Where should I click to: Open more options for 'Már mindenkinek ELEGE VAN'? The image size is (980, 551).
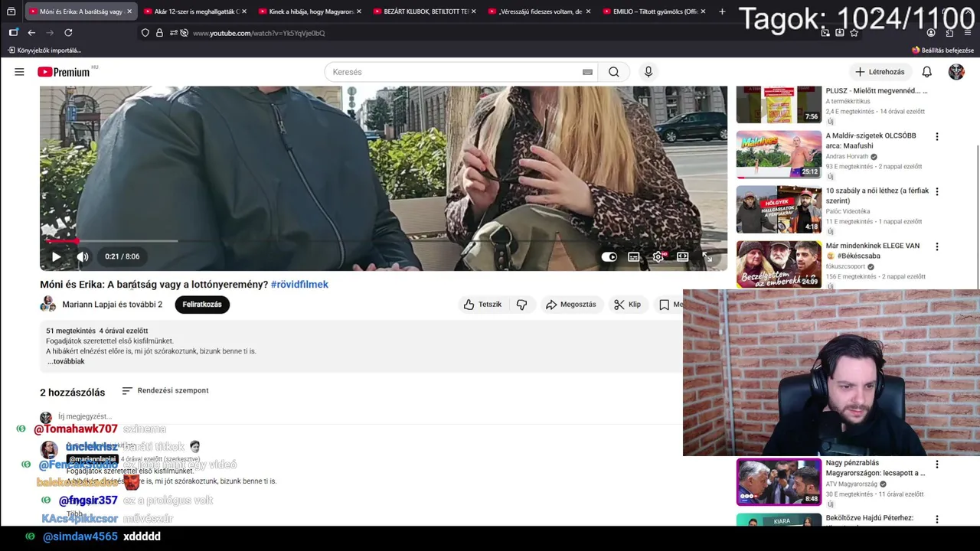coord(936,246)
